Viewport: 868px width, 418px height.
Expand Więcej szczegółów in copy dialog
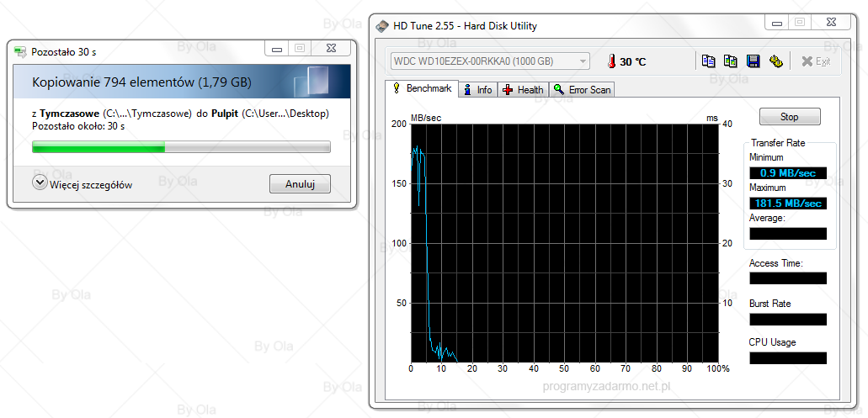click(x=83, y=185)
